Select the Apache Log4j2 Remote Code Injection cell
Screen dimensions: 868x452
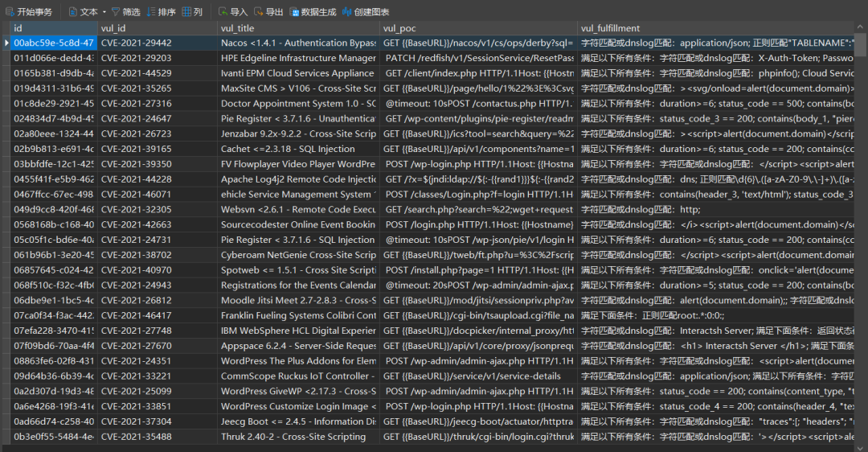point(298,179)
